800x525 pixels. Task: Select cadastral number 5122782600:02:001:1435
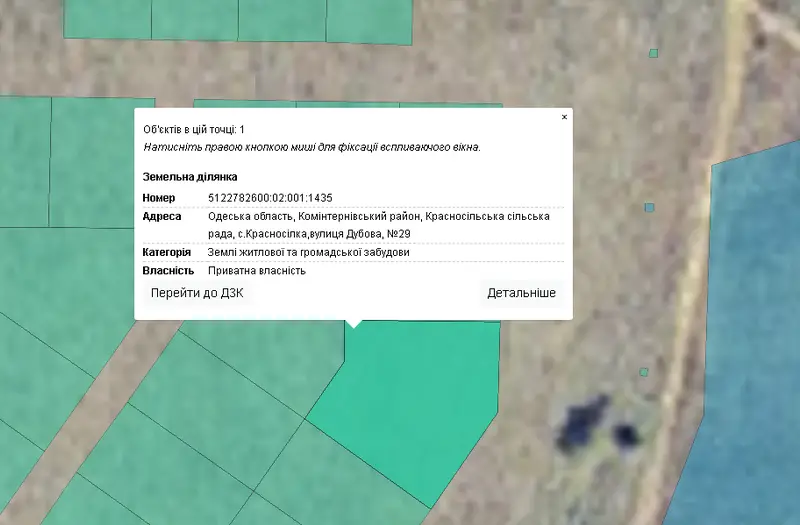pos(270,198)
